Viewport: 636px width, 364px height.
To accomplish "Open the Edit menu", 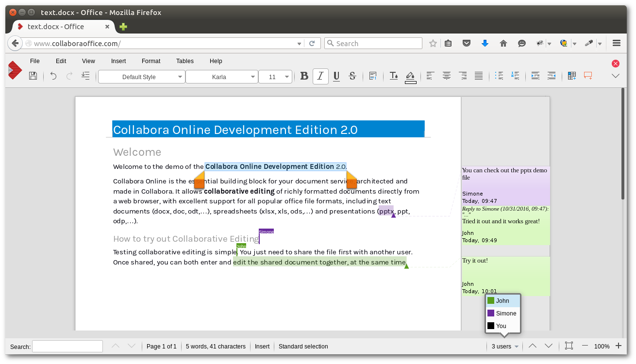I will (x=61, y=61).
